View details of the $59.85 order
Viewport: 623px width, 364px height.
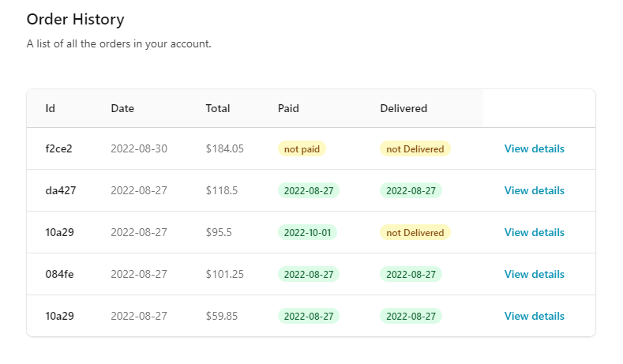coord(534,316)
